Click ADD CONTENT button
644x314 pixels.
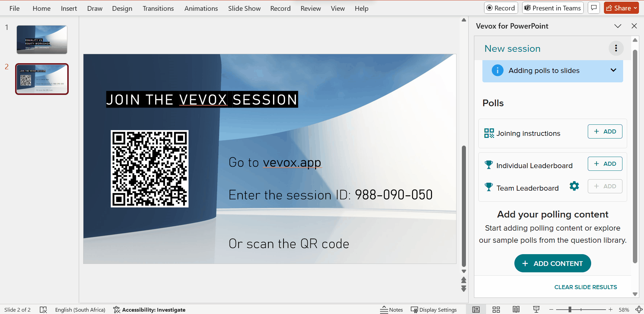552,263
